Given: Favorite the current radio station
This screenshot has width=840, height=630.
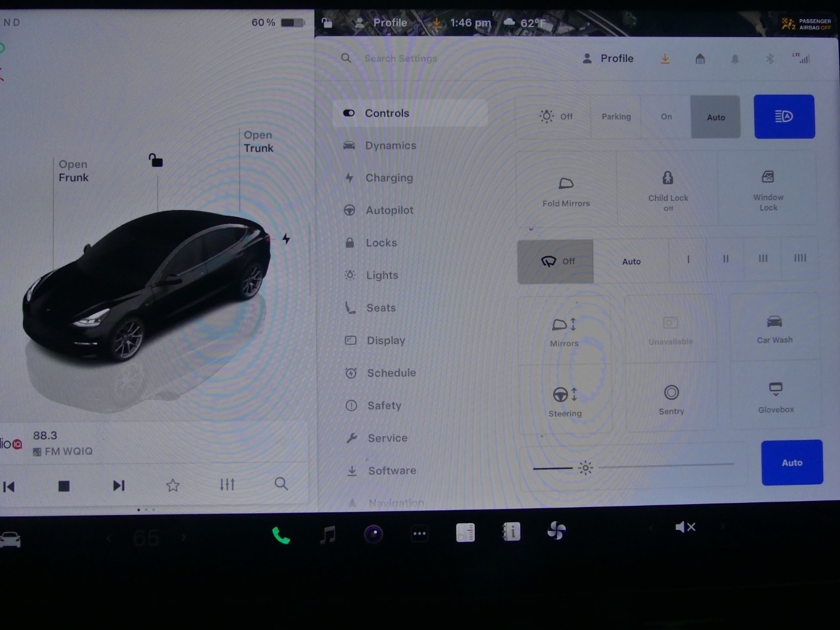Looking at the screenshot, I should (173, 485).
